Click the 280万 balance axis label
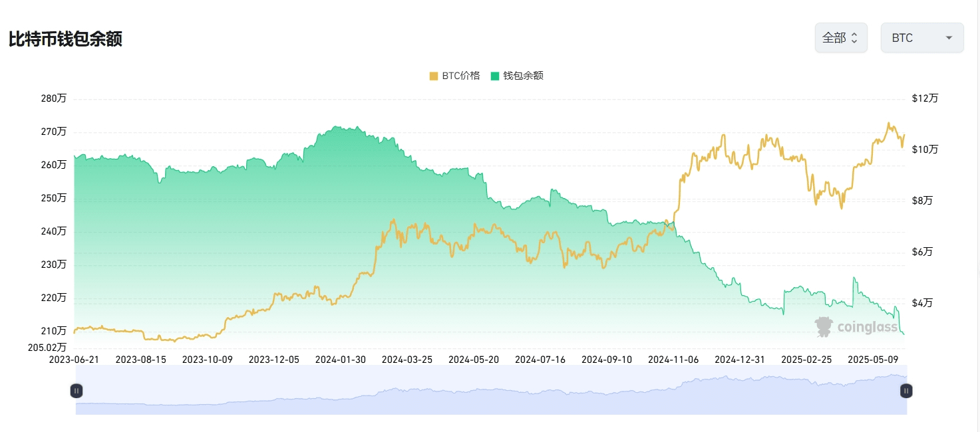The image size is (980, 432). 53,98
